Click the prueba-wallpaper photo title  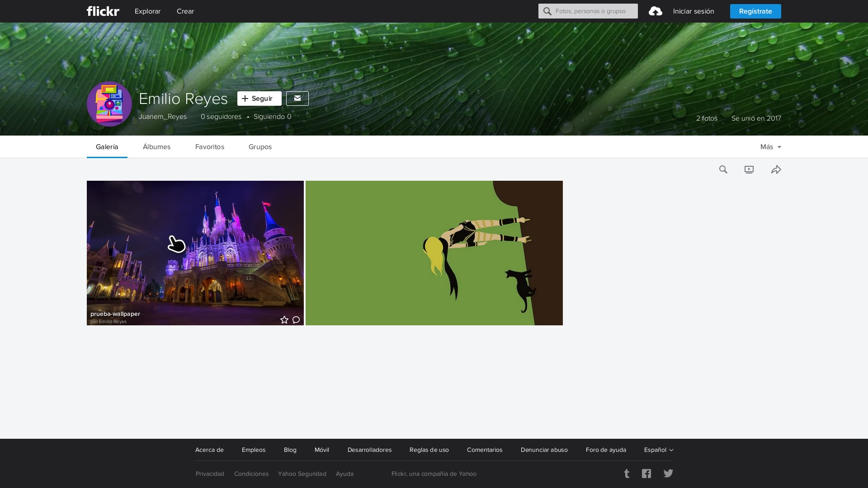pos(115,314)
